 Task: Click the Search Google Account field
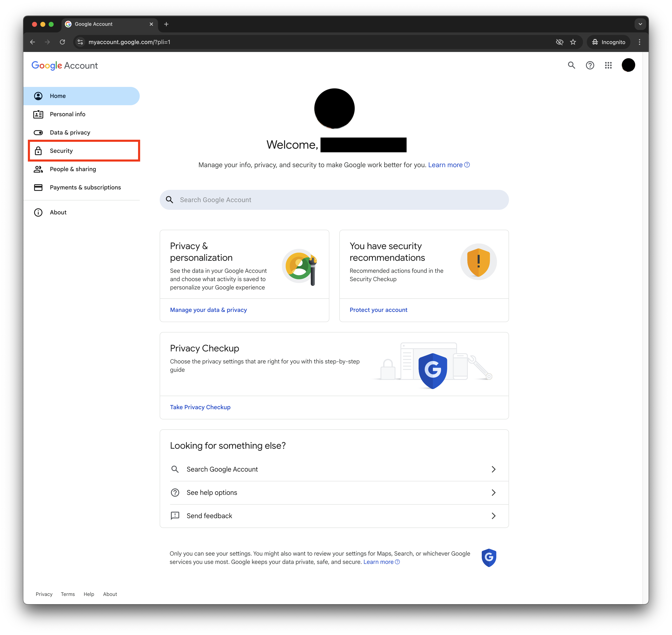[334, 200]
